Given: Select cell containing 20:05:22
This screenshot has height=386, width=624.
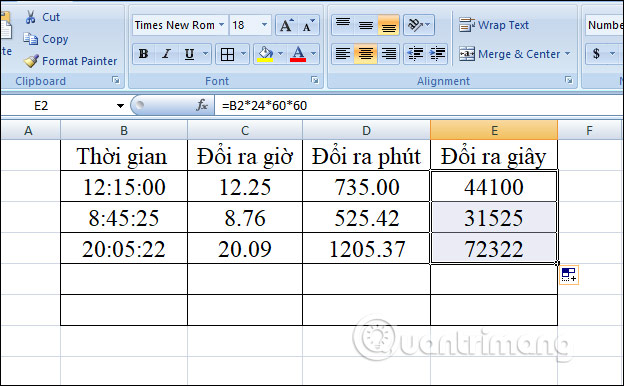Looking at the screenshot, I should (x=124, y=248).
